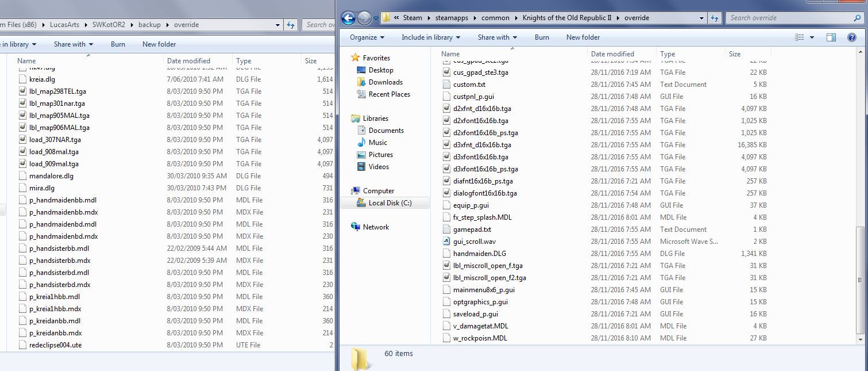Toggle the preview pane button
Screen dimensions: 868x371
(x=831, y=37)
